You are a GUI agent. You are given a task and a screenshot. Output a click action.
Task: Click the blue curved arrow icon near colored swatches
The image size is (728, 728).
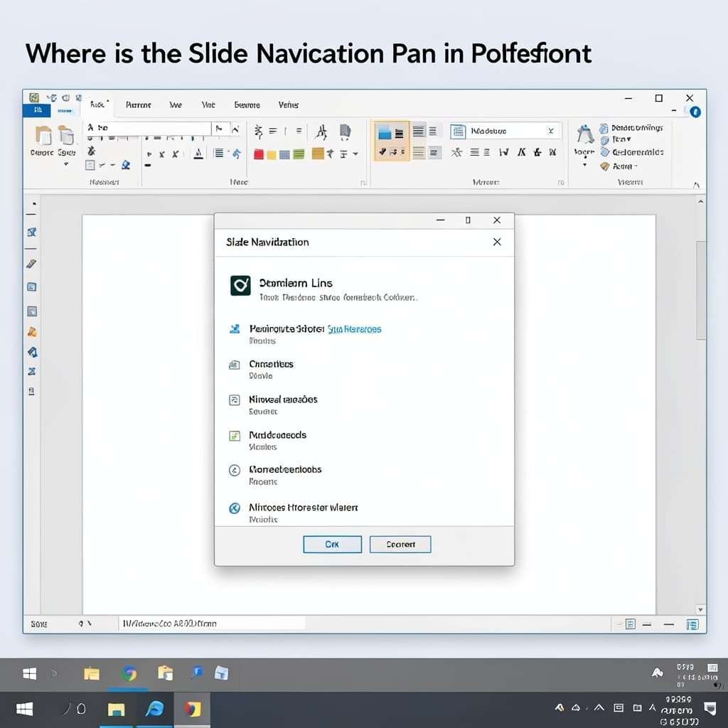tap(236, 154)
